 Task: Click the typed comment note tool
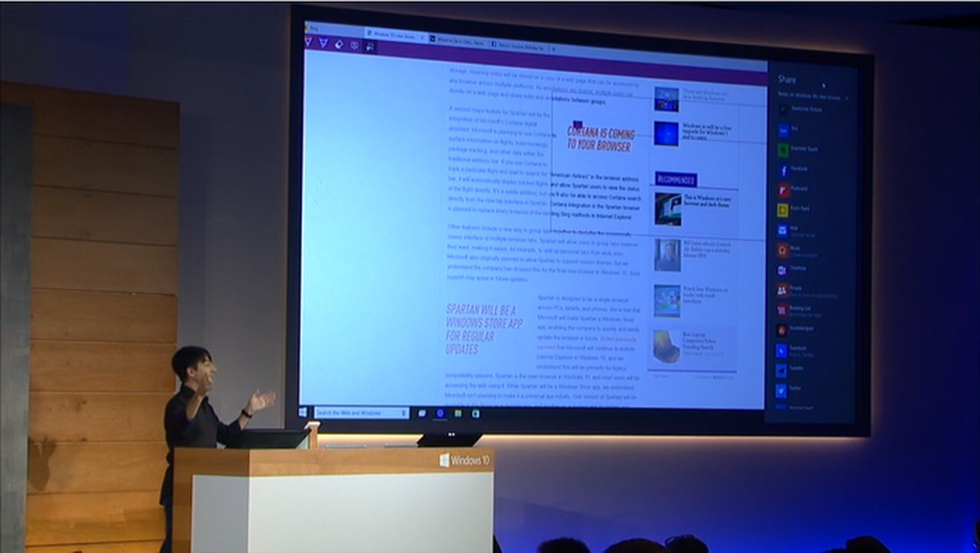[x=354, y=45]
